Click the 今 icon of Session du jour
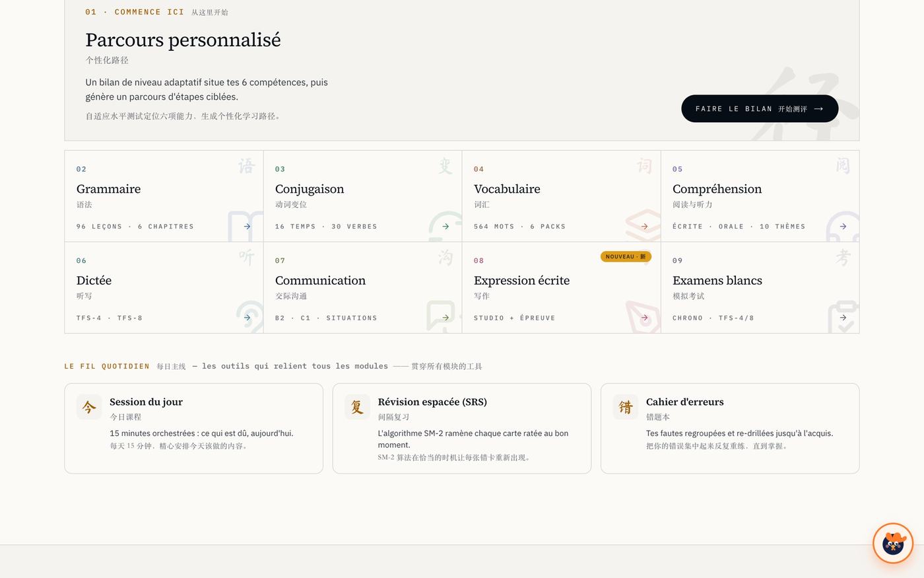Viewport: 924px width, 578px height. (89, 407)
